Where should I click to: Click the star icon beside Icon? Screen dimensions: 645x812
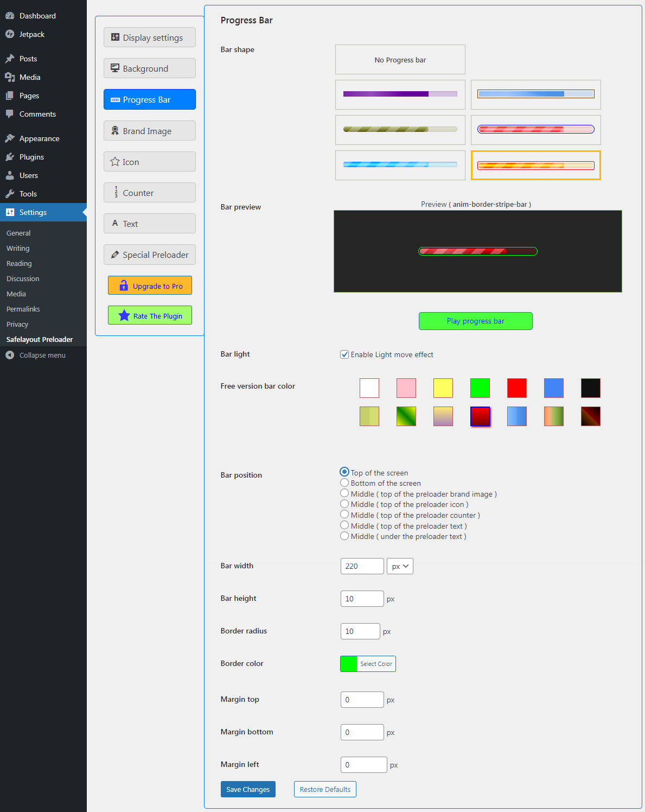point(115,162)
